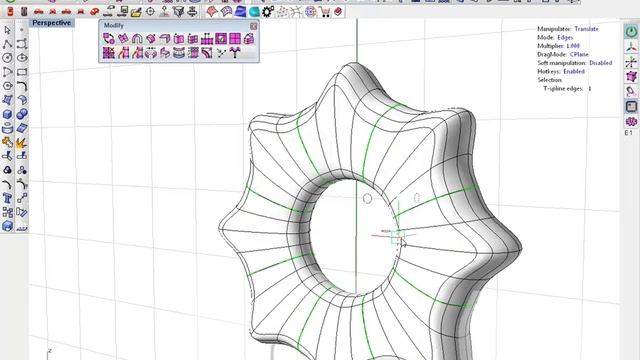Click the arch-shaped bridge icon in Modify toolbar
Image resolution: width=640 pixels, height=360 pixels.
pyautogui.click(x=137, y=39)
